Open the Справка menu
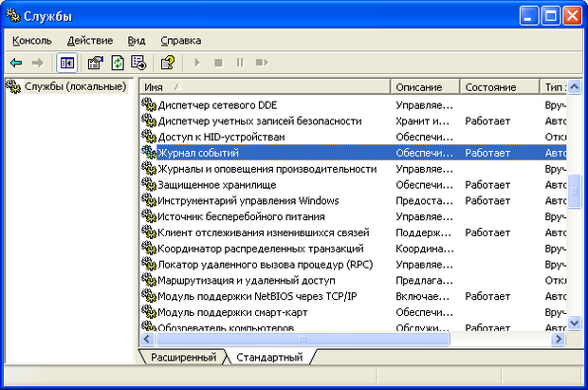This screenshot has height=390, width=588. tap(180, 41)
